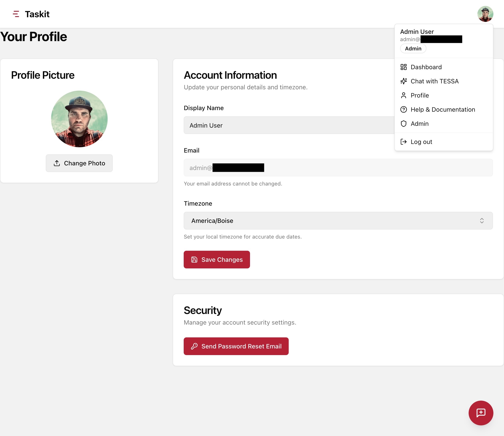Image resolution: width=504 pixels, height=436 pixels.
Task: Click the avatar in the top right corner
Action: pos(485,14)
